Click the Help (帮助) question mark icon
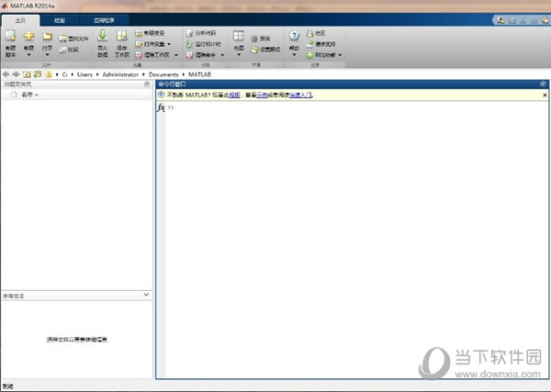 [x=294, y=36]
